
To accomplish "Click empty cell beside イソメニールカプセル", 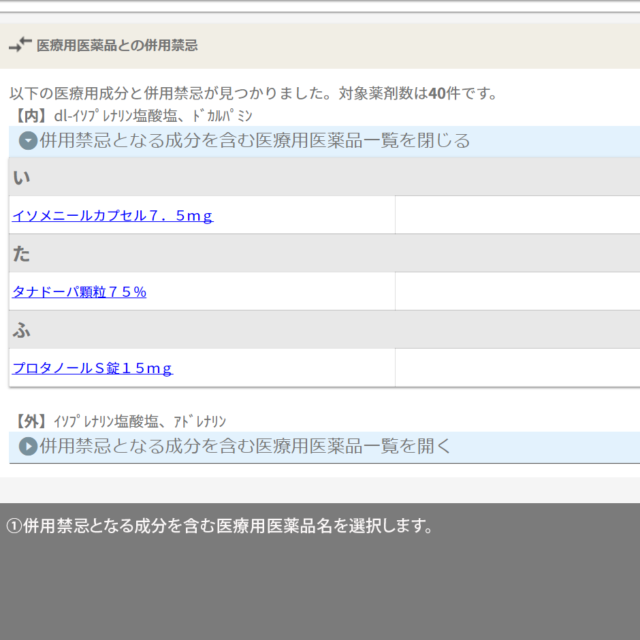I will [x=517, y=215].
